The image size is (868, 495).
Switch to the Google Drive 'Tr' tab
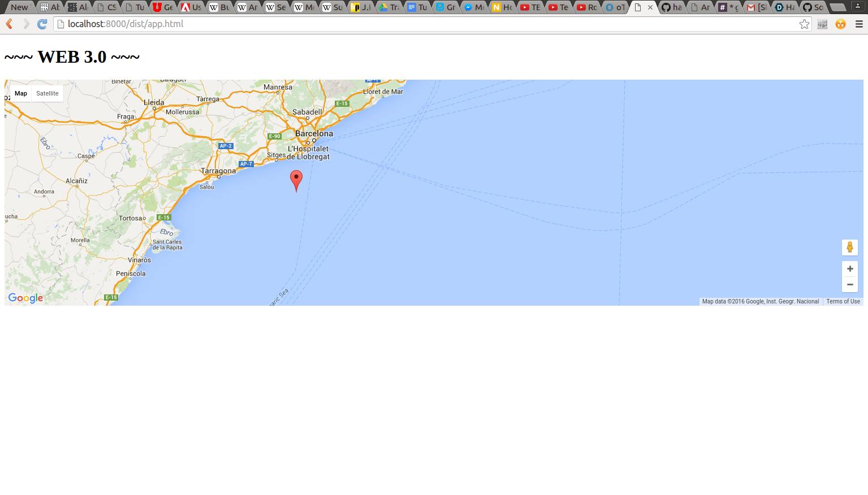coord(388,7)
